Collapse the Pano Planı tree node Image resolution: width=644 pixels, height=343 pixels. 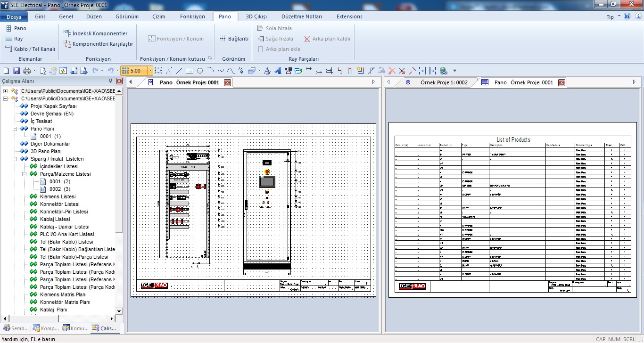(15, 129)
